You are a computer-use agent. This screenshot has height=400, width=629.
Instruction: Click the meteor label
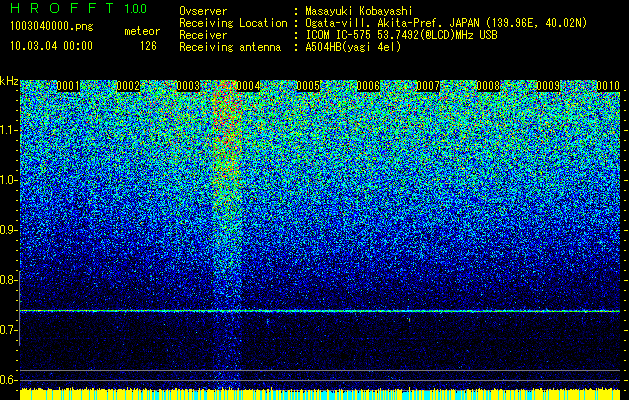[x=142, y=31]
